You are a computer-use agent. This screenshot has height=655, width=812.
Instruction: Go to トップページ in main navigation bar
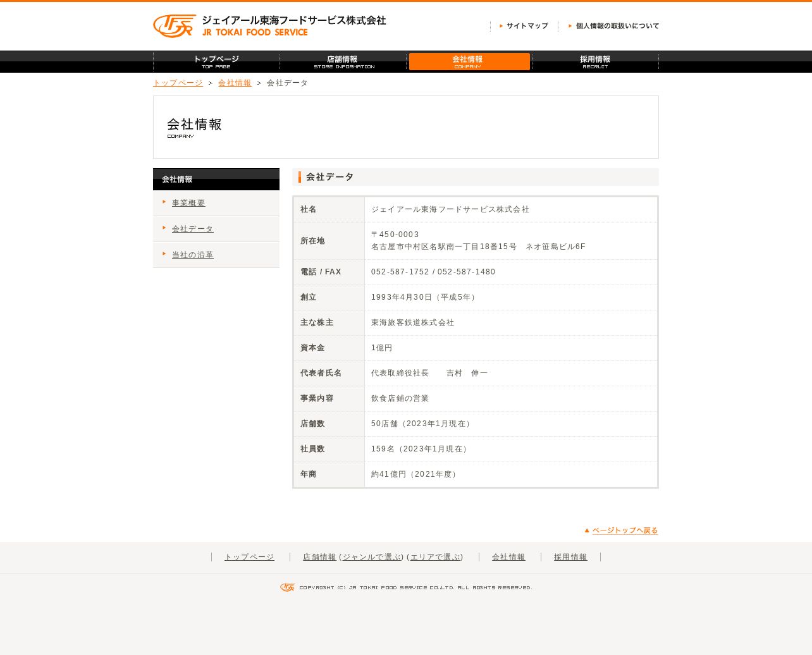coord(216,62)
